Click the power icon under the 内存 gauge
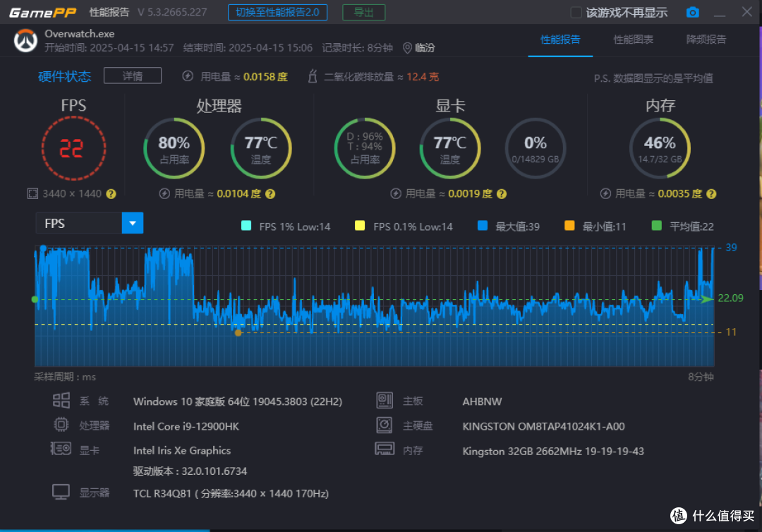Viewport: 762px width, 532px height. (605, 194)
